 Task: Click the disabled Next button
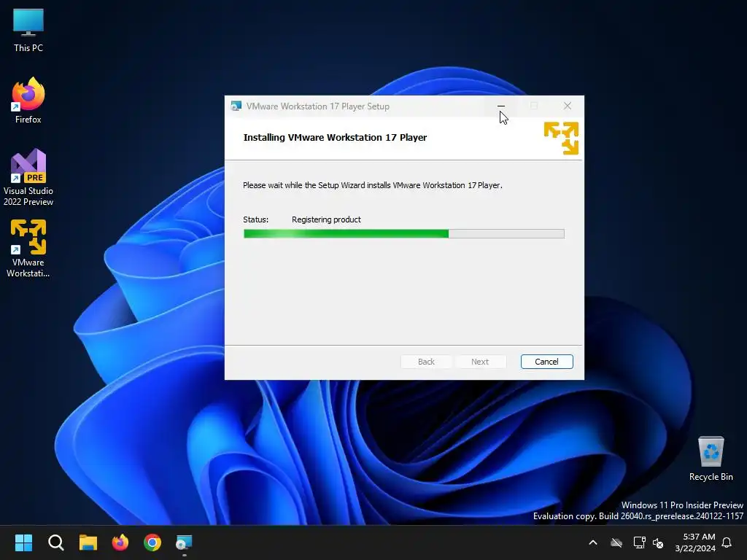pos(480,362)
